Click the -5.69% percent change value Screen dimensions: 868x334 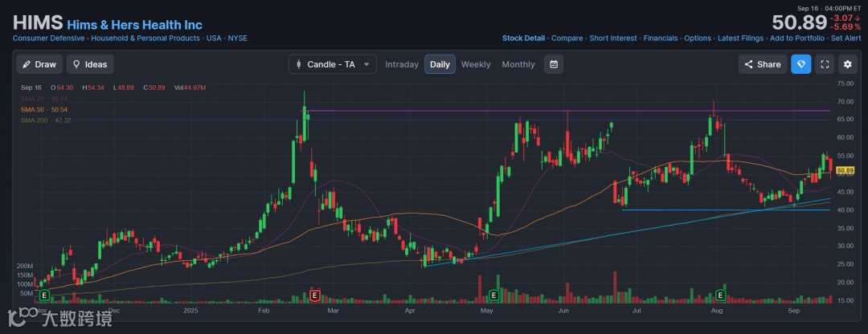coord(845,27)
